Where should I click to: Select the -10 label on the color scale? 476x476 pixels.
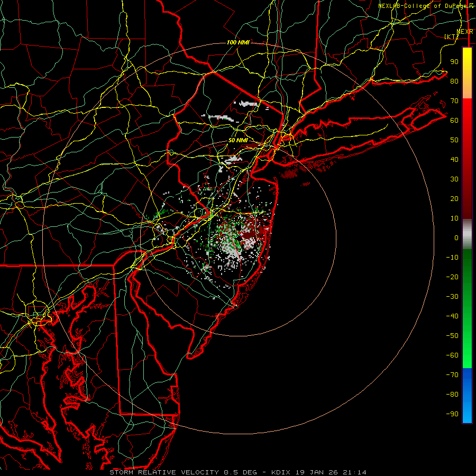(452, 258)
